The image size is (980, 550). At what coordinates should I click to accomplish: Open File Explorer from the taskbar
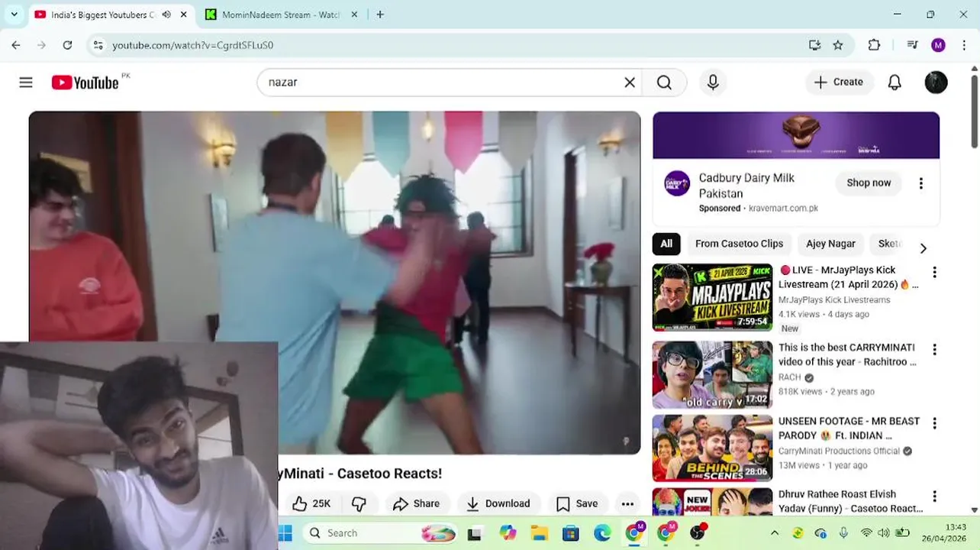[x=539, y=533]
